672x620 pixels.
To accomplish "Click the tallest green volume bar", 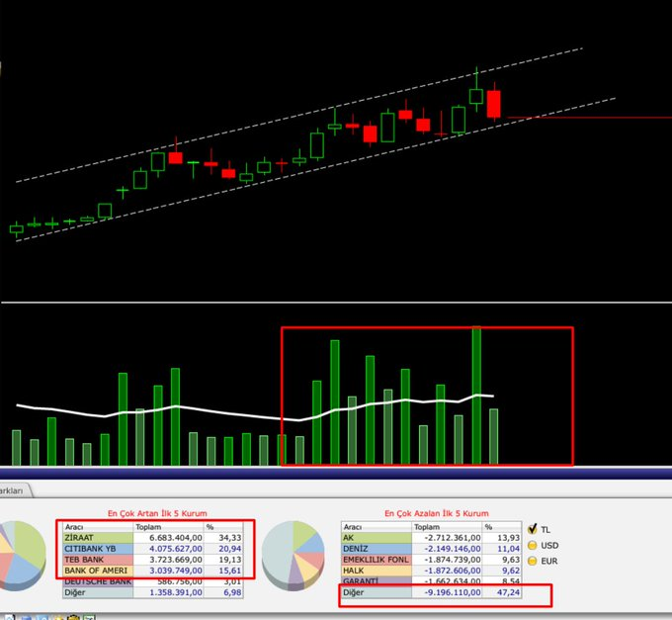I will [476, 396].
